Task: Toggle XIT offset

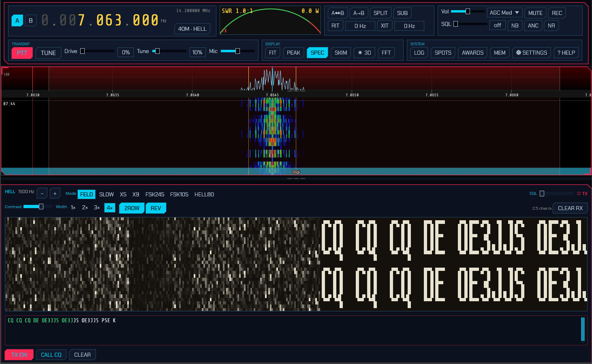Action: click(x=385, y=26)
